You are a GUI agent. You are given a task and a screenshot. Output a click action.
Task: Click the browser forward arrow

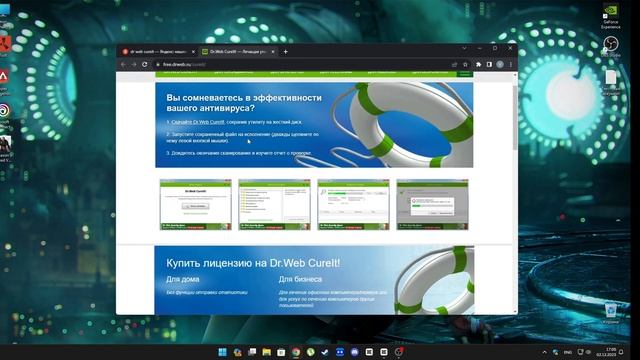coord(134,64)
